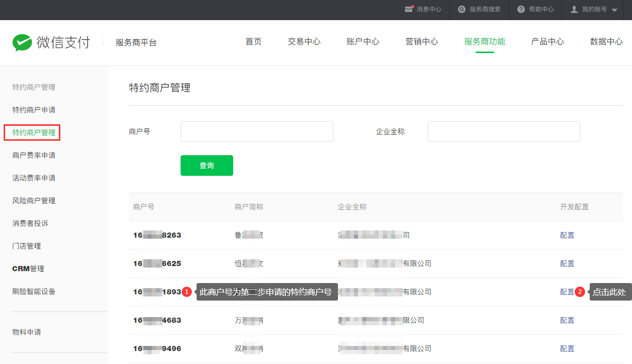Open 风险商户管理 in sidebar
The height and width of the screenshot is (364, 632).
pyautogui.click(x=34, y=201)
